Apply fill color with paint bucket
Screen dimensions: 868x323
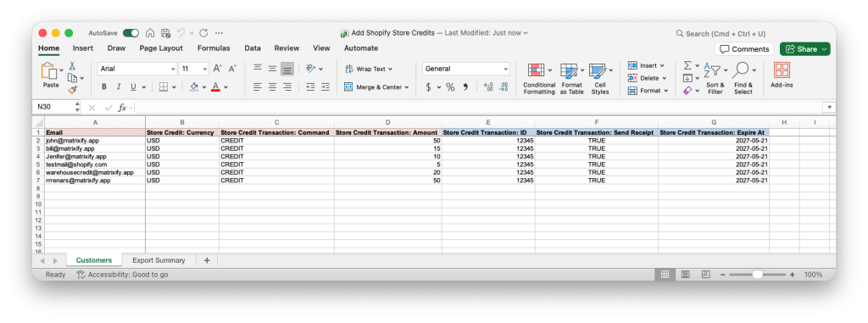[x=194, y=87]
